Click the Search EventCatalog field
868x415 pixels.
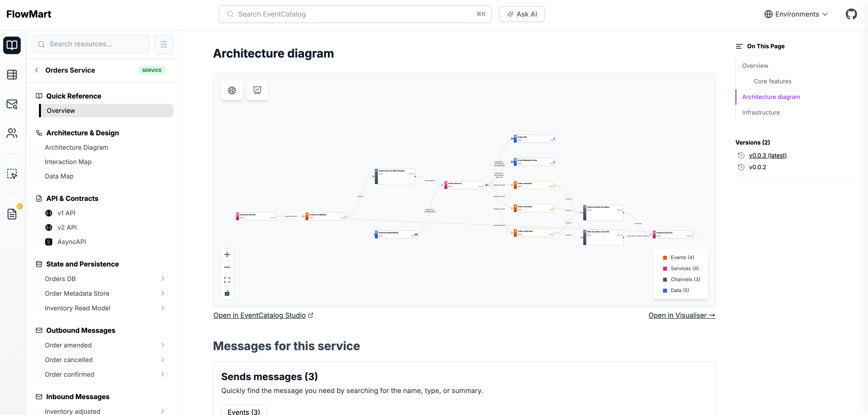coord(355,14)
